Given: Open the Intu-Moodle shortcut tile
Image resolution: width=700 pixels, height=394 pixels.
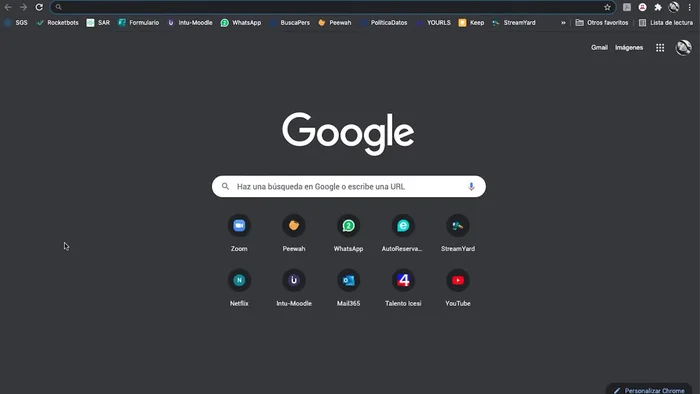Looking at the screenshot, I should tap(294, 288).
